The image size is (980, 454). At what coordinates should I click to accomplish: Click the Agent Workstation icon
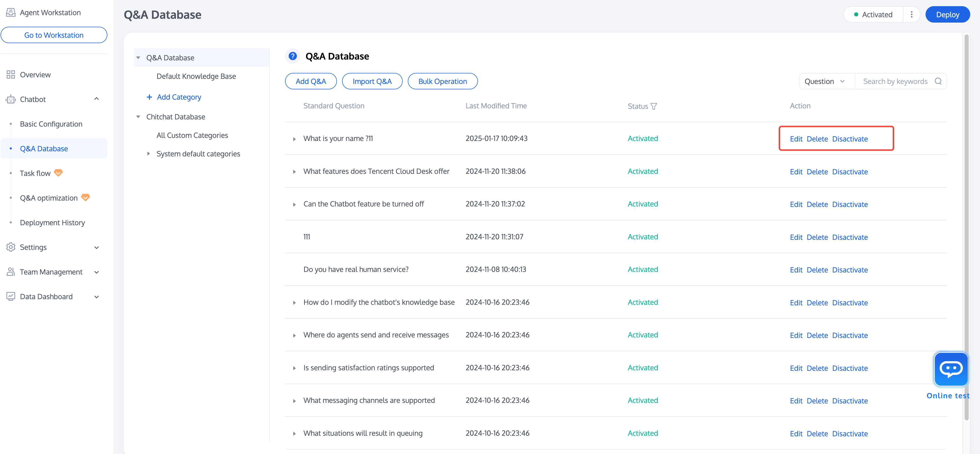11,13
